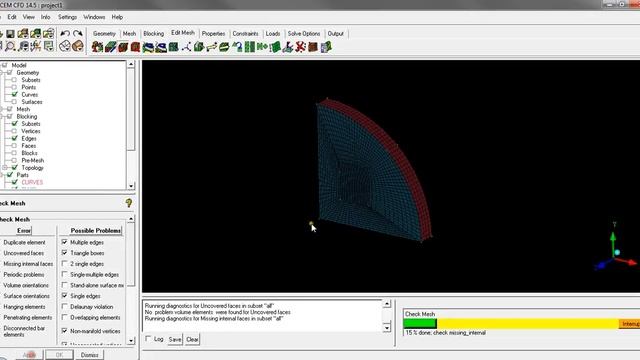The height and width of the screenshot is (360, 640).
Task: Select Smooth Hexahedral Mesh Orthogonal icon
Action: pyautogui.click(x=161, y=47)
